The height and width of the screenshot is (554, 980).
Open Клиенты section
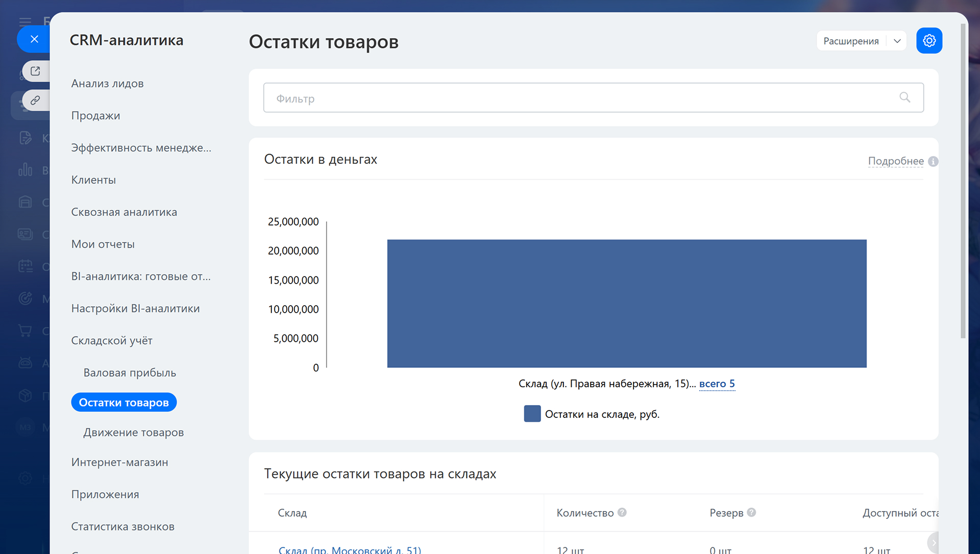93,180
